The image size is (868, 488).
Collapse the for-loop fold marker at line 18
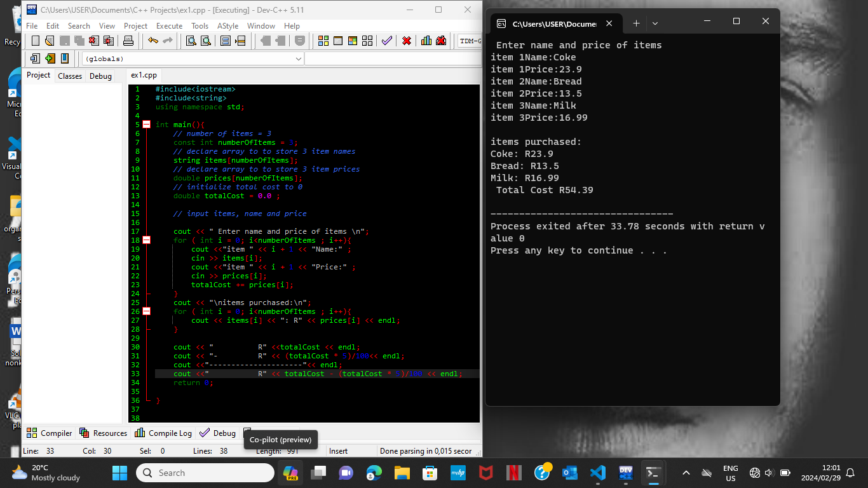click(146, 240)
